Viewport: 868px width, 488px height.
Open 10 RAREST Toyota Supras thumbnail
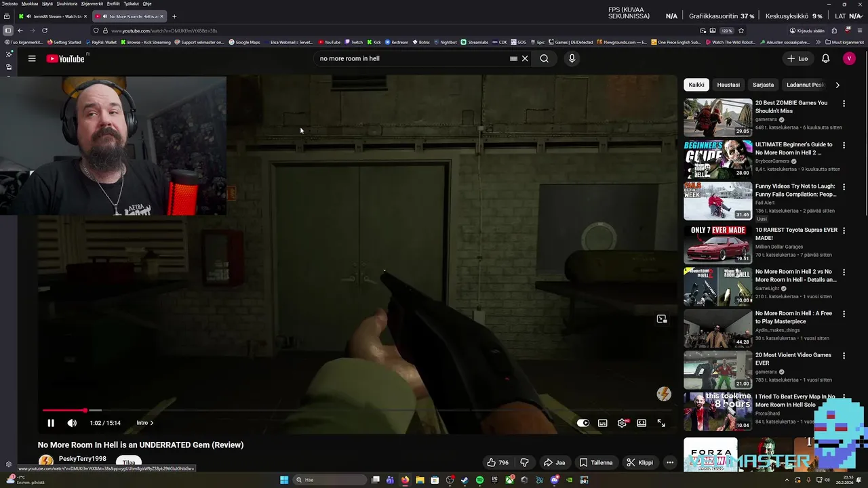coord(717,245)
